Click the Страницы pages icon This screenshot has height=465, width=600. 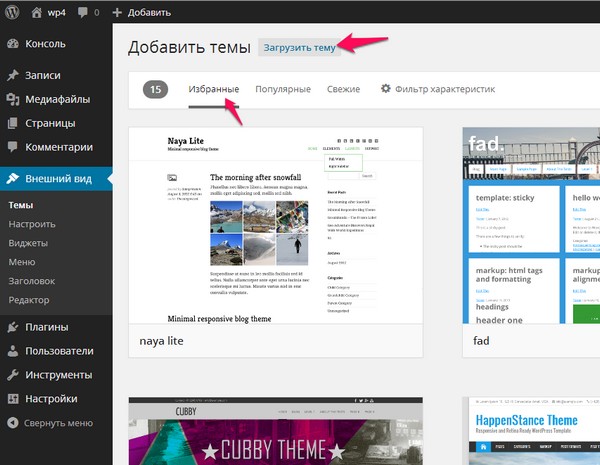pyautogui.click(x=13, y=123)
